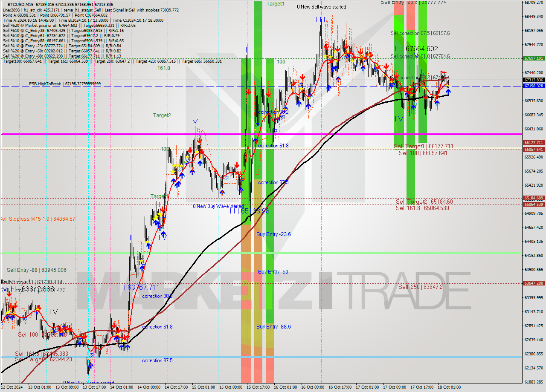Click the 63647.200 price tag on axis
This screenshot has height=392, width=546.
pyautogui.click(x=533, y=283)
